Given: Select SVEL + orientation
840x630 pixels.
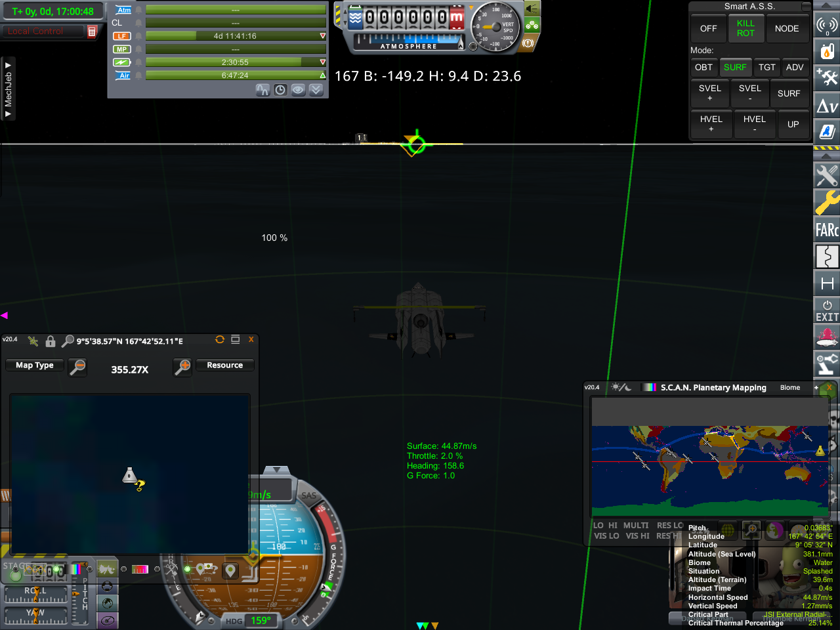Looking at the screenshot, I should click(710, 93).
